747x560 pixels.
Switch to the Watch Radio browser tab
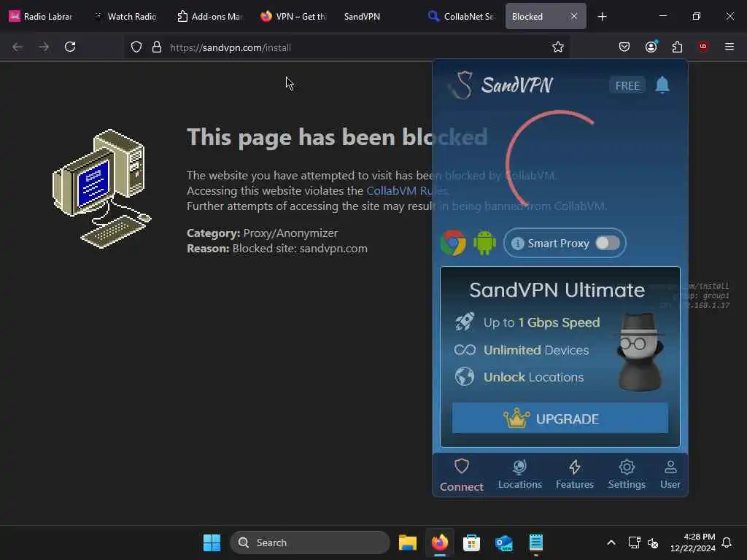[x=126, y=17]
